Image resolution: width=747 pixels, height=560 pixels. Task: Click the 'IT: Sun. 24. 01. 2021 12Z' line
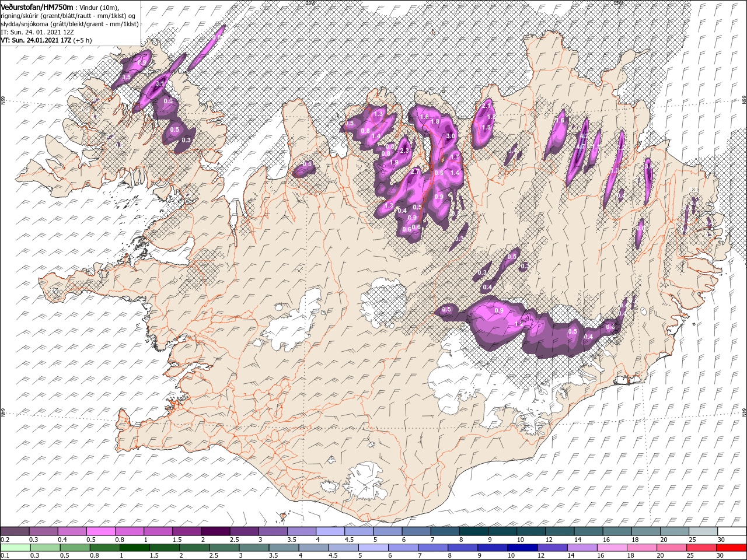37,32
